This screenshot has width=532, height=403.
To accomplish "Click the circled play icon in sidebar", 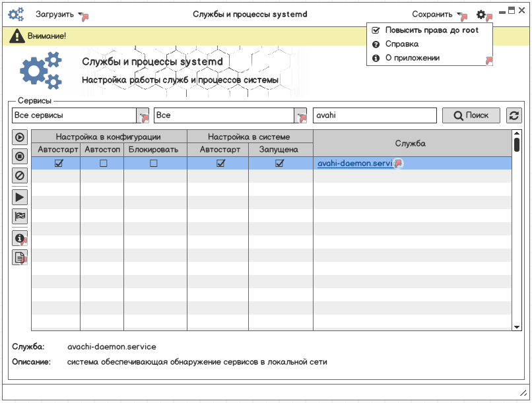I will click(x=20, y=137).
